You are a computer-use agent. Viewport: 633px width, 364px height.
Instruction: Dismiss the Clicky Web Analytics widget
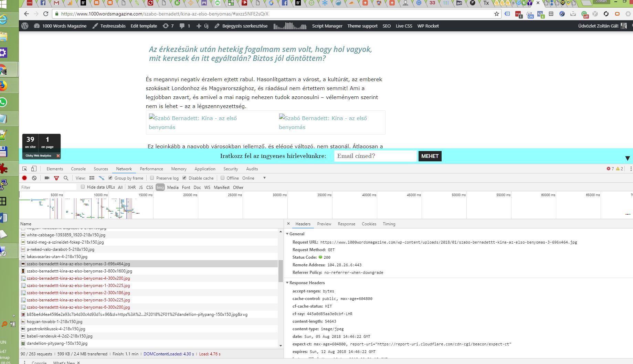pos(58,156)
